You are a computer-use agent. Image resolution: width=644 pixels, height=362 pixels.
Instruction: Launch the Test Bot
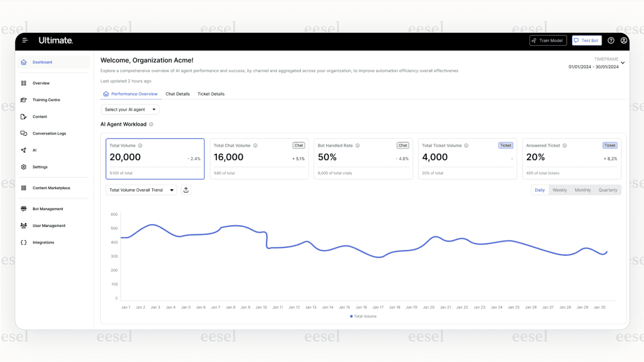[x=586, y=40]
